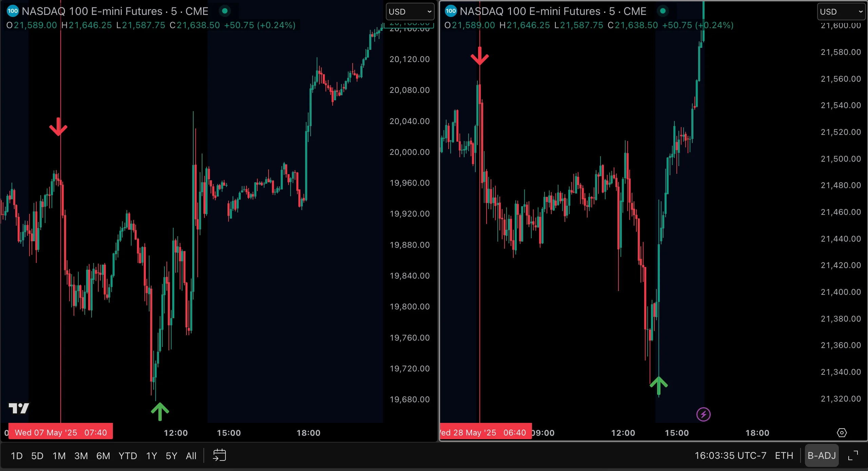The image size is (868, 471).
Task: Click the green market status dot on left chart
Action: click(225, 11)
